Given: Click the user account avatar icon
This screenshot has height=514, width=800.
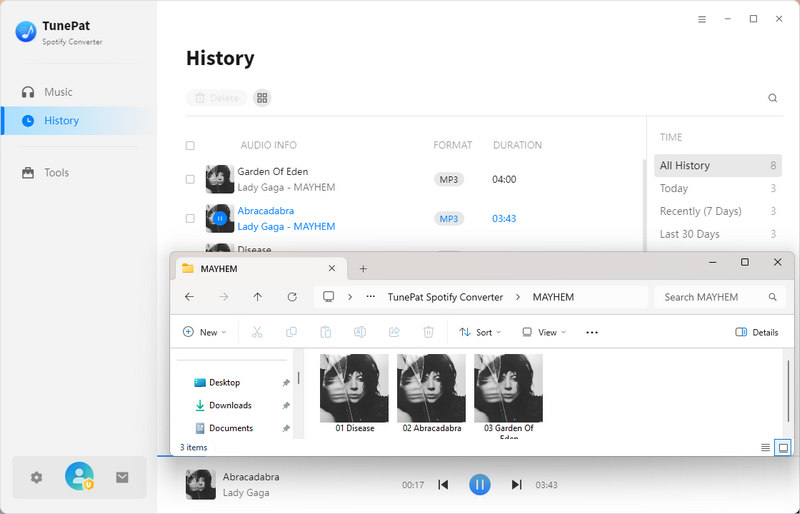Looking at the screenshot, I should tap(79, 476).
